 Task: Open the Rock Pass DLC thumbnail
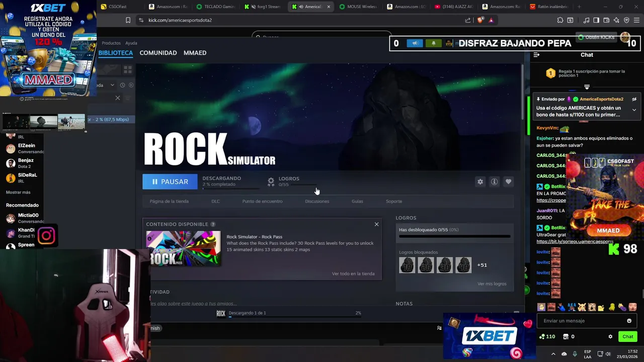[183, 248]
